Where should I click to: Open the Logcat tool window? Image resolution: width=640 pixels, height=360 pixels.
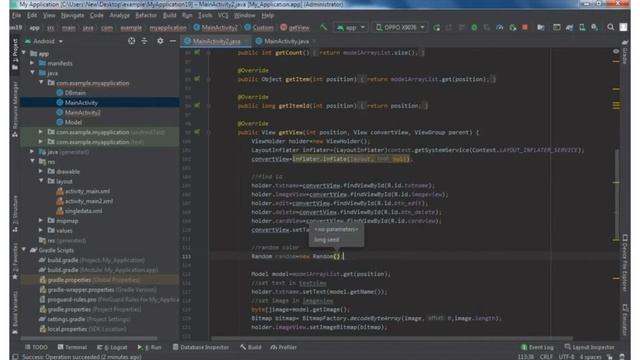(x=112, y=347)
